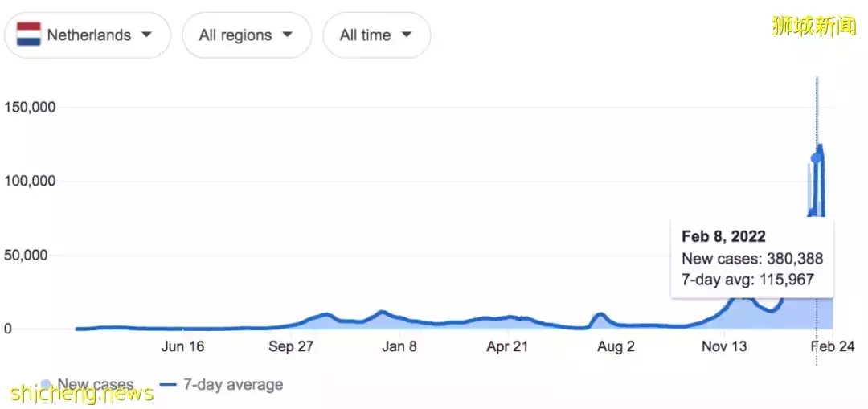
Task: Click the Aug 2 x-axis label
Action: 616,346
